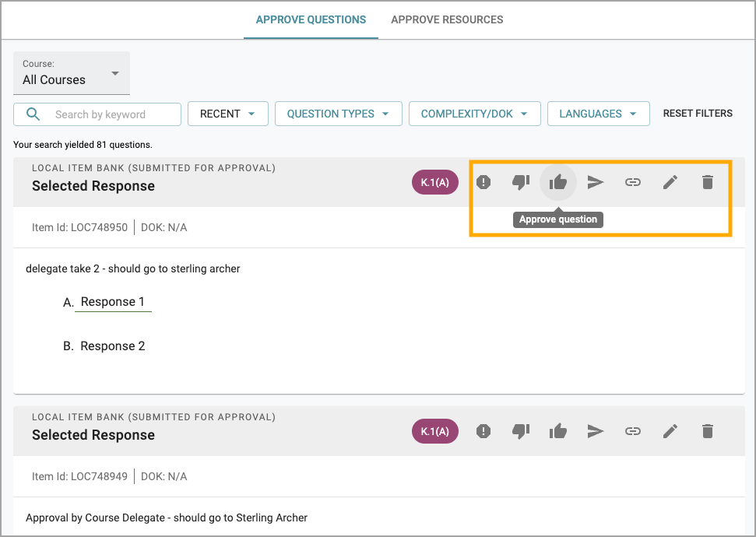Viewport: 756px width, 537px height.
Task: Open the K.1(A) standard tag on LOC748950
Action: coord(435,182)
